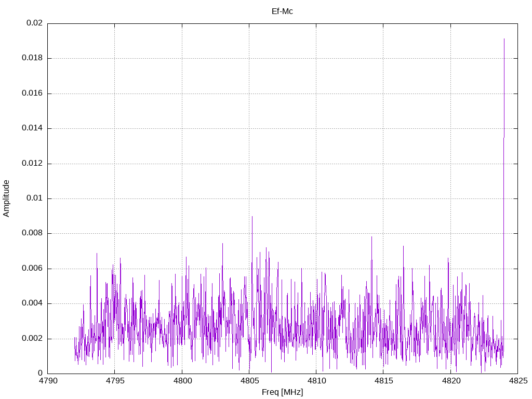Select the 4790 x-axis tick label

click(x=48, y=381)
